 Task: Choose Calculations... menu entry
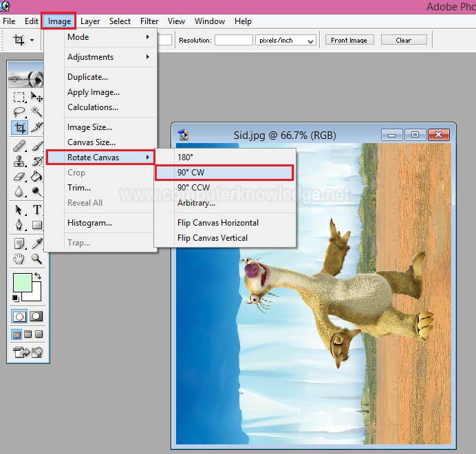pyautogui.click(x=101, y=107)
